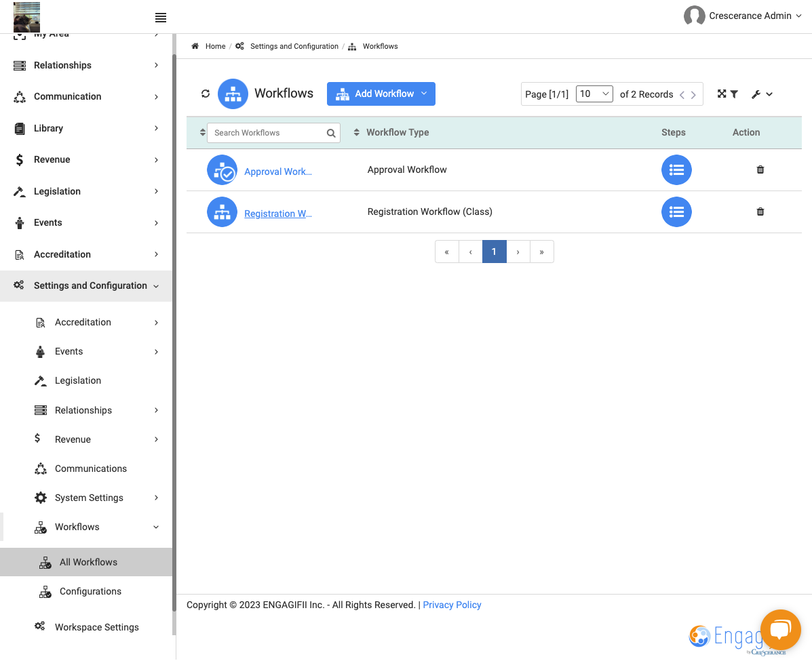Expand the Crescerance Admin user menu arrow
The width and height of the screenshot is (812, 661).
[x=798, y=16]
